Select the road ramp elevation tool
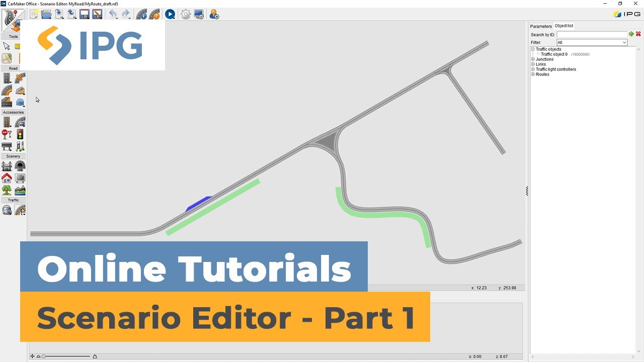Viewport: 644px width, 362px height. (20, 90)
